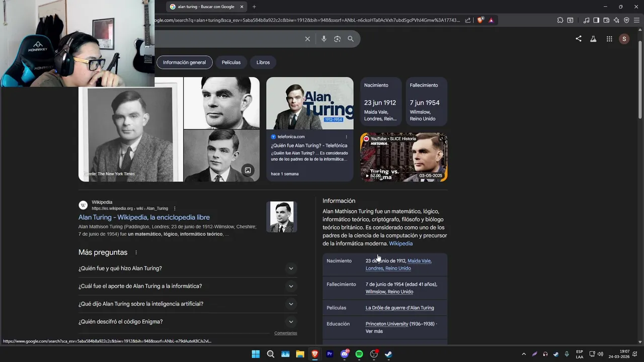This screenshot has width=644, height=362.
Task: Open options dots beside Wikipedia result
Action: 175,209
